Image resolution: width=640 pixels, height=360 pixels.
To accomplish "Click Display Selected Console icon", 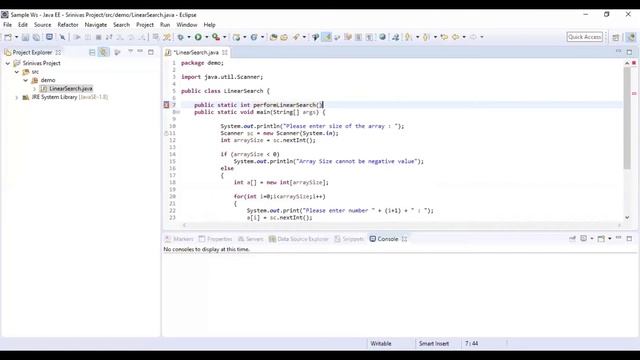I will tap(584, 239).
